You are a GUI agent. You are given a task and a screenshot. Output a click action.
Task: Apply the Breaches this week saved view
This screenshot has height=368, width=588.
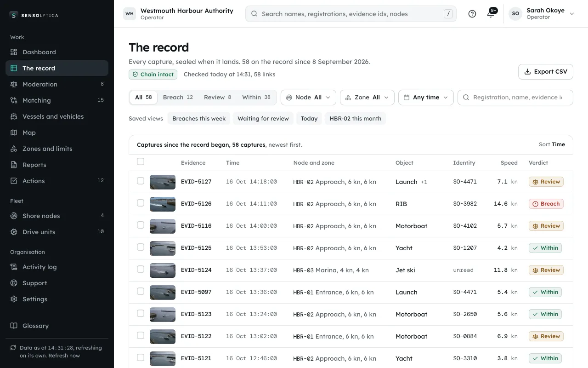tap(199, 119)
